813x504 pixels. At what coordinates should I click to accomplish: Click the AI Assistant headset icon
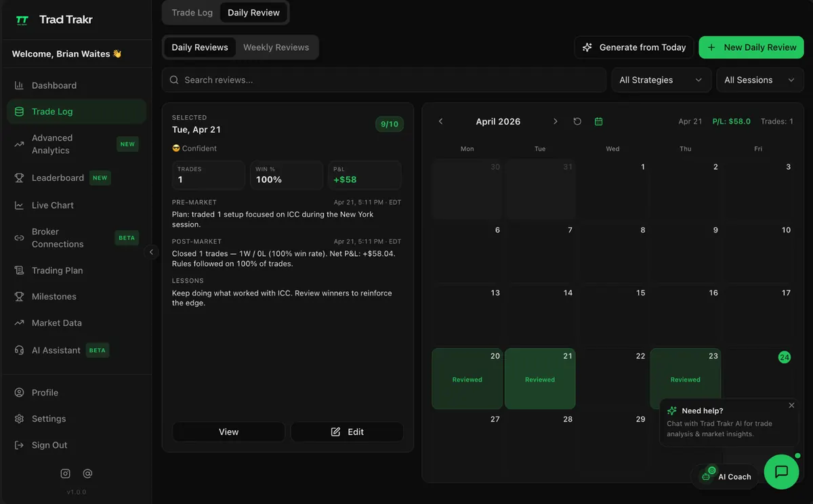coord(19,350)
